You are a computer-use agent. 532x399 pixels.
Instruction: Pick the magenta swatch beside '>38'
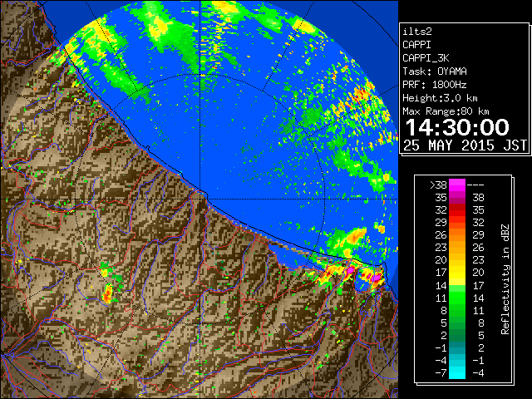[457, 185]
